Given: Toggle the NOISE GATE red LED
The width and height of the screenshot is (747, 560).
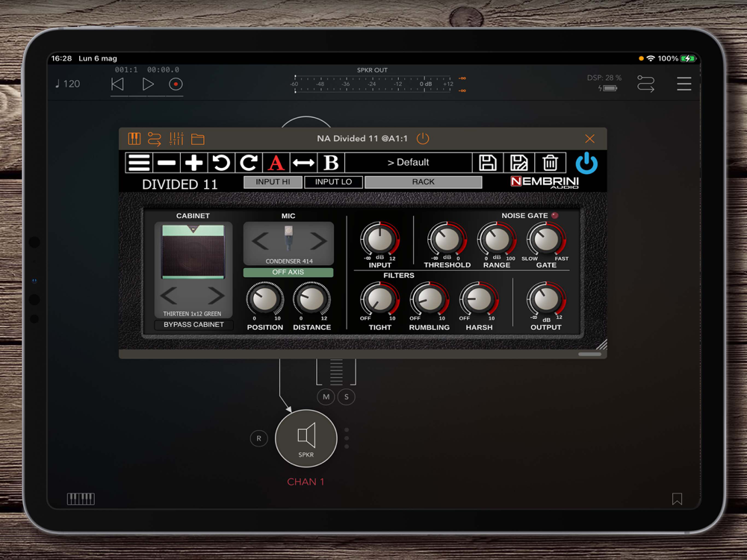Looking at the screenshot, I should (554, 216).
